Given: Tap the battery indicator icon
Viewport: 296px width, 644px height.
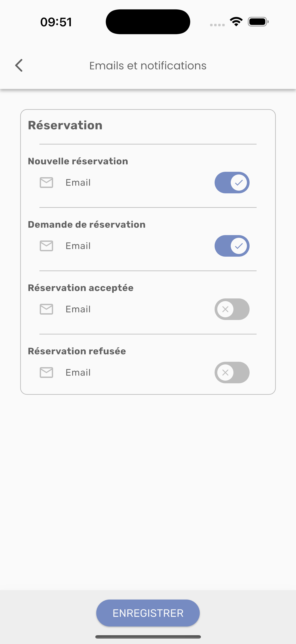Looking at the screenshot, I should (x=258, y=22).
